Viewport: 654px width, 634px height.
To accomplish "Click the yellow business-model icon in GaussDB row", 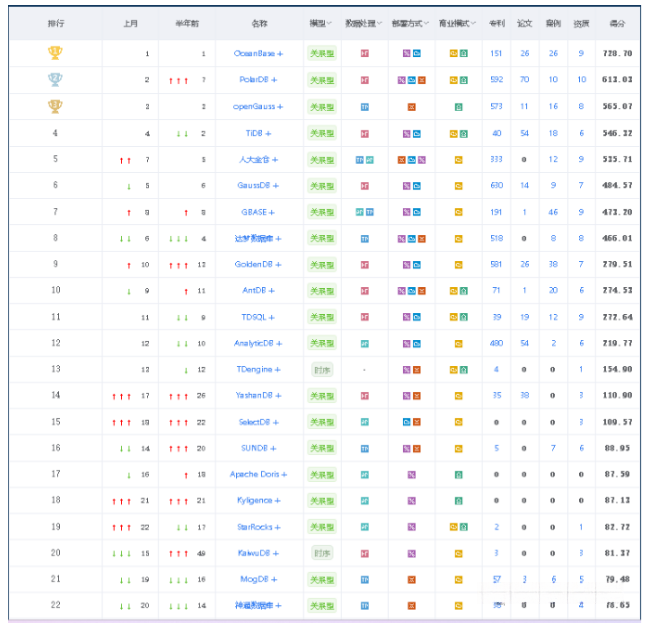I will coord(458,186).
